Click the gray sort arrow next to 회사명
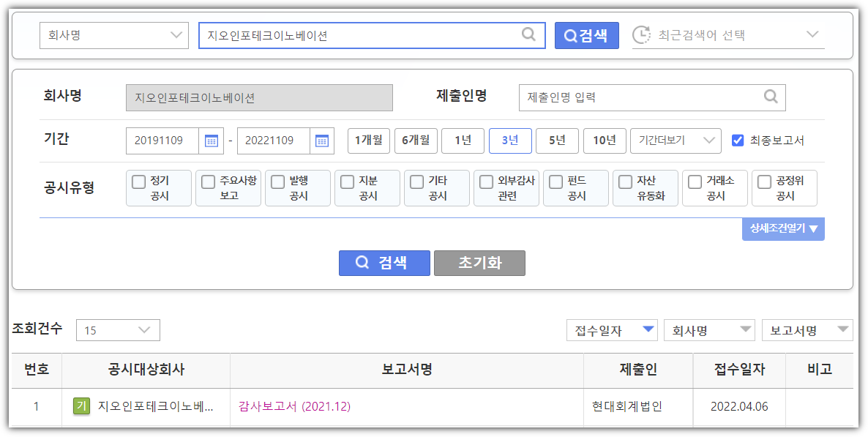Viewport: 868px width, 437px height. click(x=746, y=329)
